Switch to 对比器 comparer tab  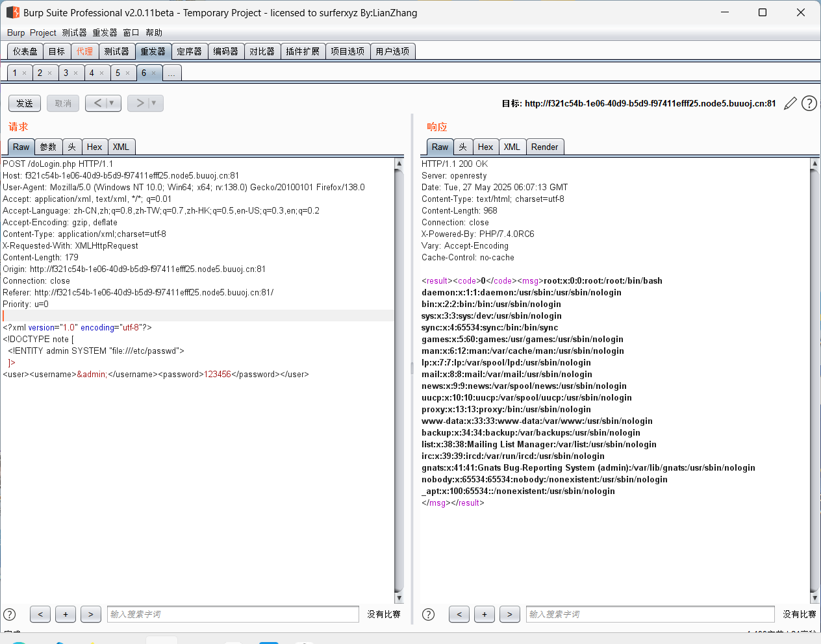coord(262,51)
